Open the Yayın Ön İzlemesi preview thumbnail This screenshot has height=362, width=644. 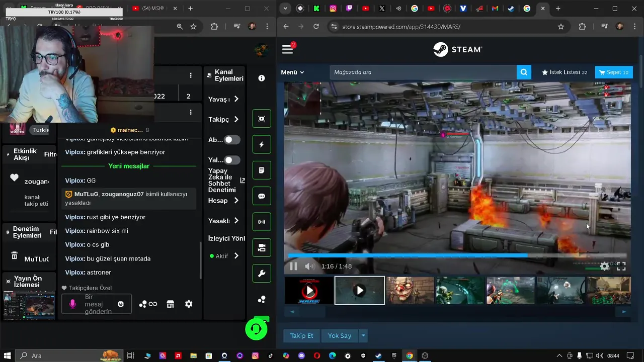(29, 305)
